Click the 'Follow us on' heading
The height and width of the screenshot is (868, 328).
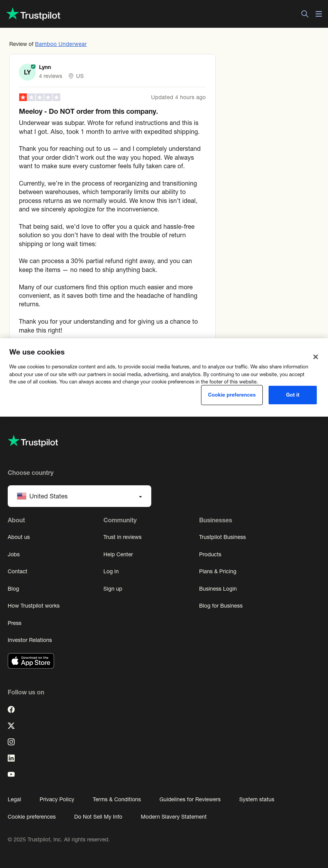point(26,692)
